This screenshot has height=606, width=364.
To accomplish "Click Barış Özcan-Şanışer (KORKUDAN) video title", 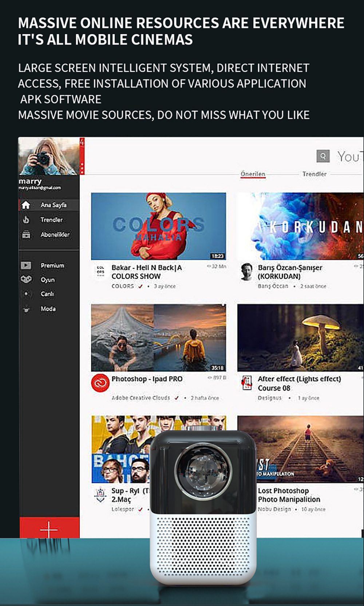I will [290, 272].
